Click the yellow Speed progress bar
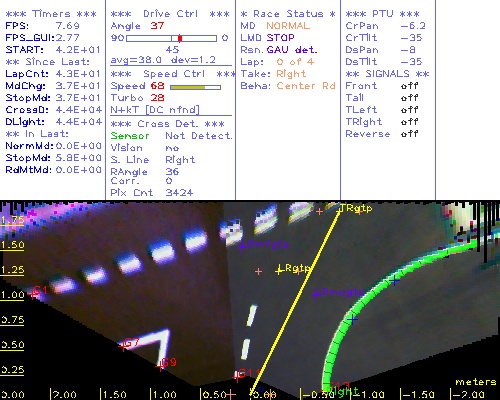 [195, 87]
